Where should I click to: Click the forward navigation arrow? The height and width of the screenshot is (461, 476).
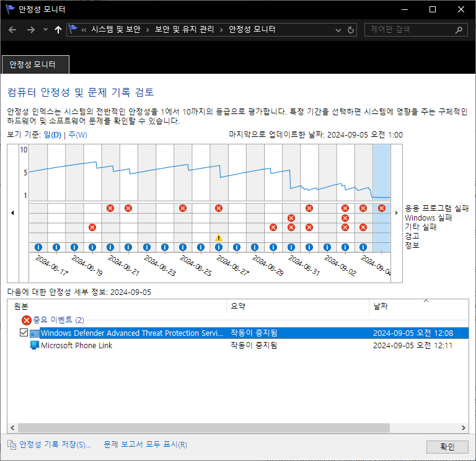(x=30, y=30)
